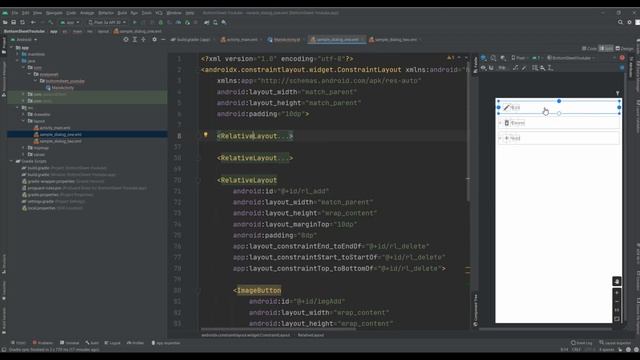Open the Edit menu
The height and width of the screenshot is (360, 640).
[x=25, y=13]
